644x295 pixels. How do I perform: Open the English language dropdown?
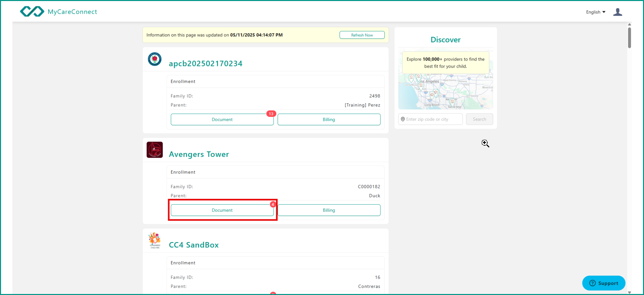(595, 12)
